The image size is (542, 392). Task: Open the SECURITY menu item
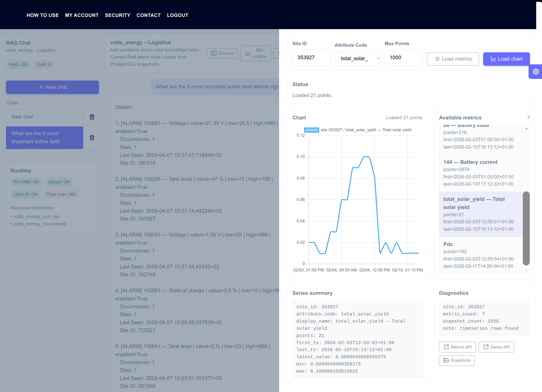click(x=118, y=15)
